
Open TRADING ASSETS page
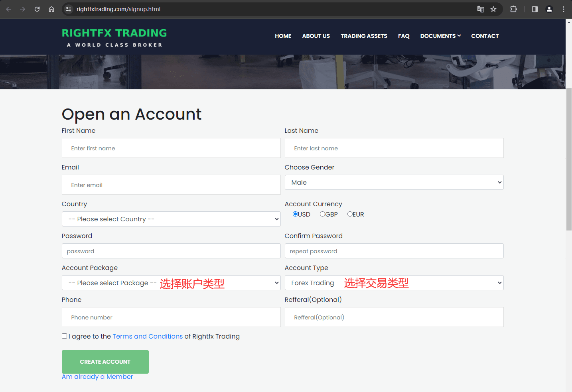pos(364,36)
